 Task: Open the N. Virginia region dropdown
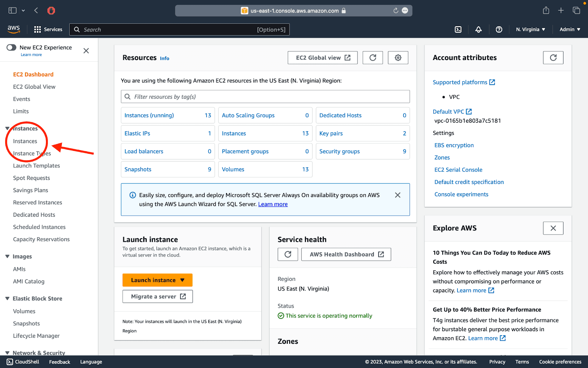(x=530, y=29)
